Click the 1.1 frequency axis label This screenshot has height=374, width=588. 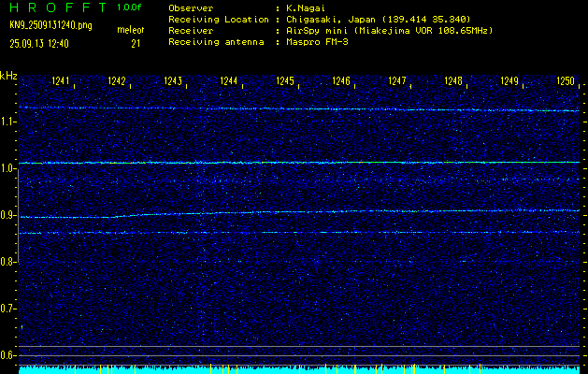click(7, 122)
